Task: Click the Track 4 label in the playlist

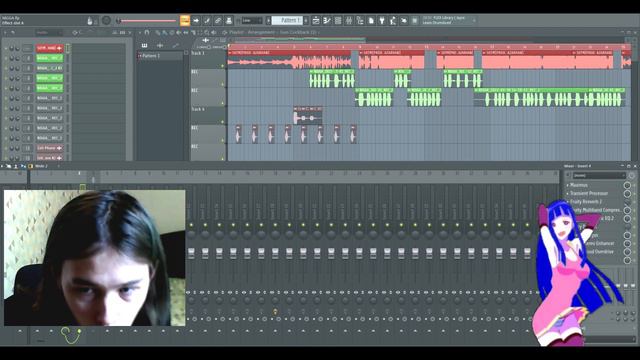Action: click(x=198, y=109)
